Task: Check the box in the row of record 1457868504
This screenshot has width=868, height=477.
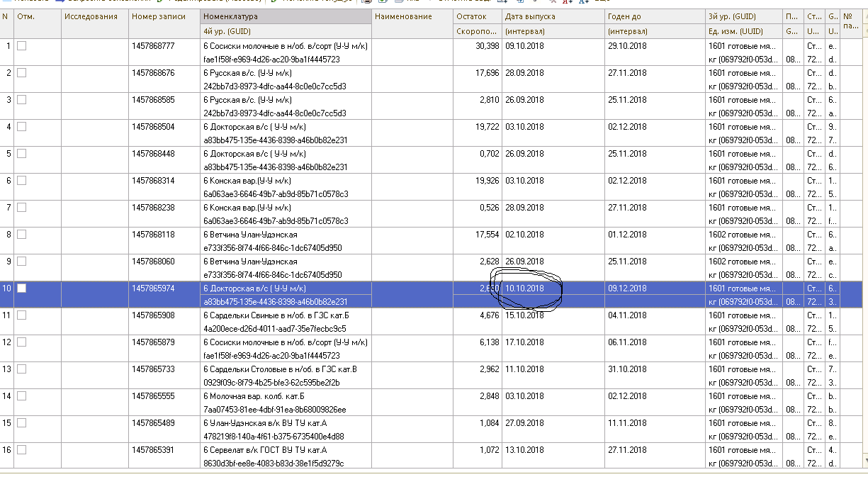Action: 21,126
